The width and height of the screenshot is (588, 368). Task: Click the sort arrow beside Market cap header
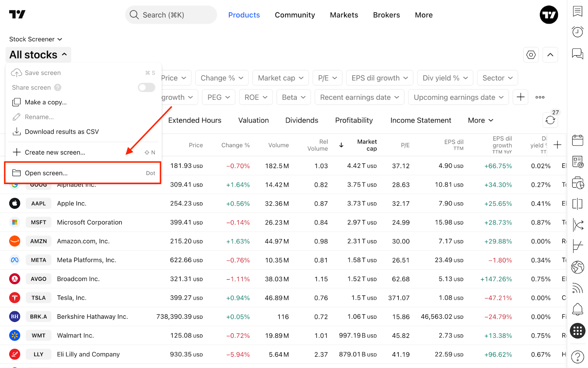click(341, 145)
